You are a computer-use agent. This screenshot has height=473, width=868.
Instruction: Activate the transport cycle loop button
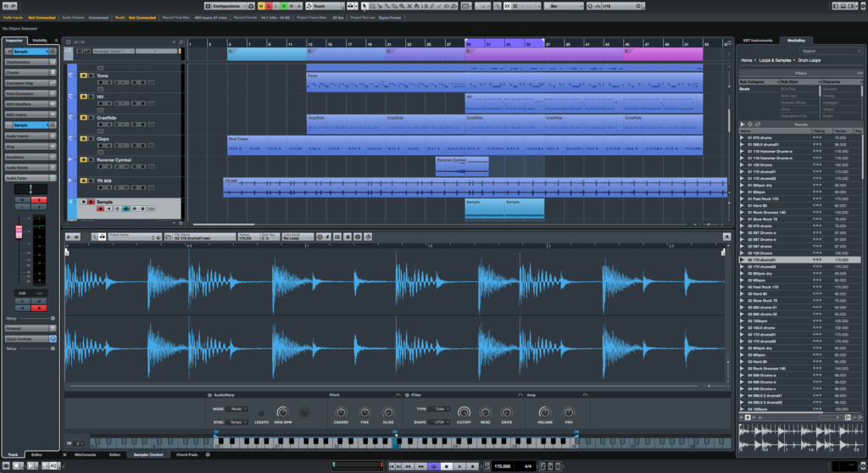click(x=433, y=466)
